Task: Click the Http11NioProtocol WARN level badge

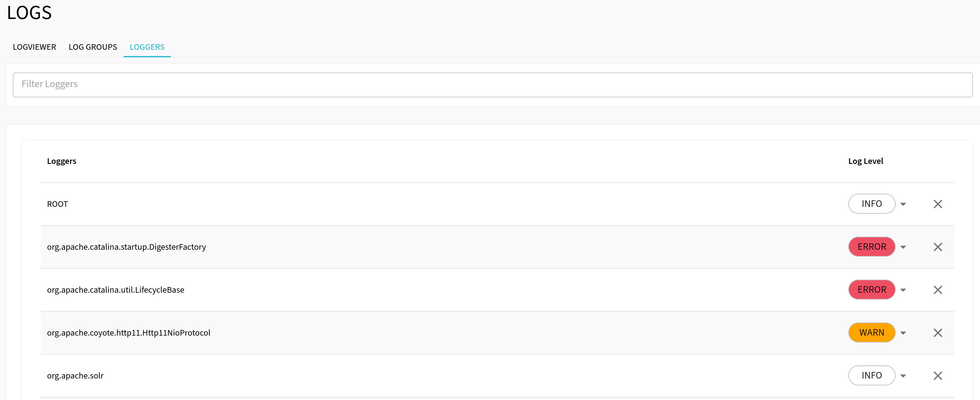Action: 872,333
